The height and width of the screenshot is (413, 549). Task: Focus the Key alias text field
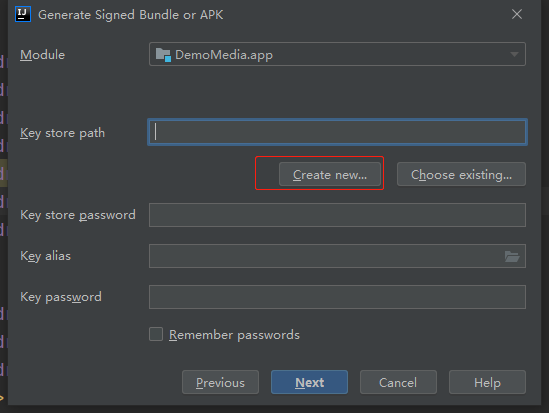[x=326, y=256]
